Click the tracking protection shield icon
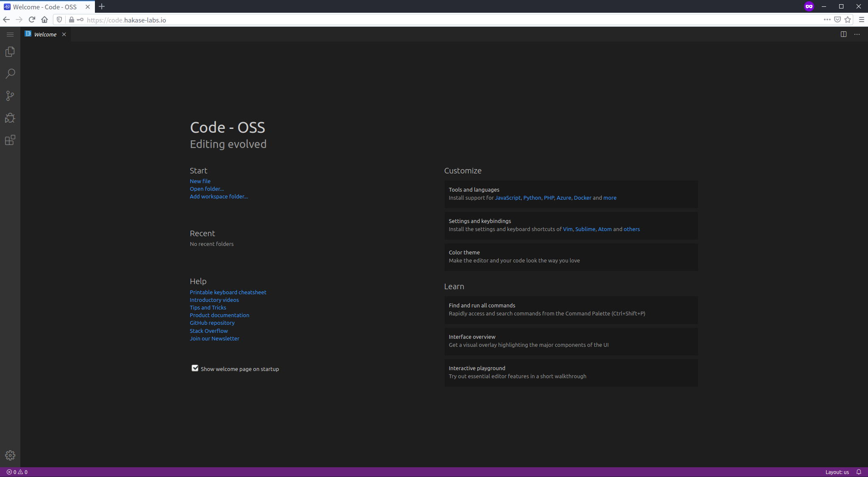The image size is (868, 477). click(x=59, y=20)
